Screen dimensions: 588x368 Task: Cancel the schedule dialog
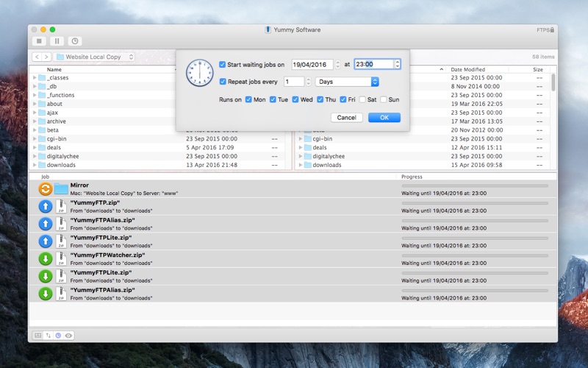346,118
